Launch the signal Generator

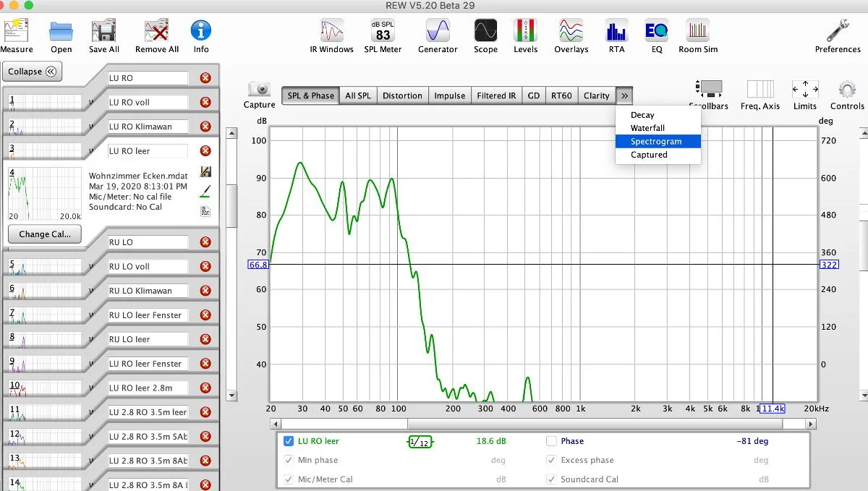pyautogui.click(x=438, y=36)
